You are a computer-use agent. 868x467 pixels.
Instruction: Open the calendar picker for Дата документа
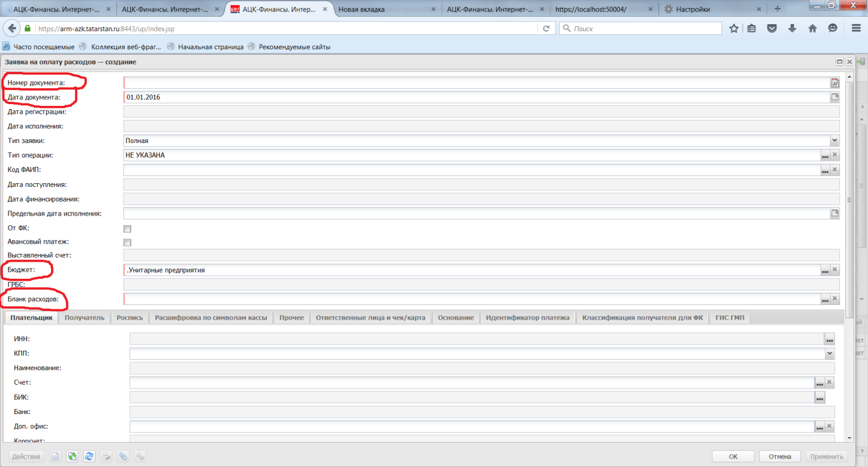tap(835, 97)
